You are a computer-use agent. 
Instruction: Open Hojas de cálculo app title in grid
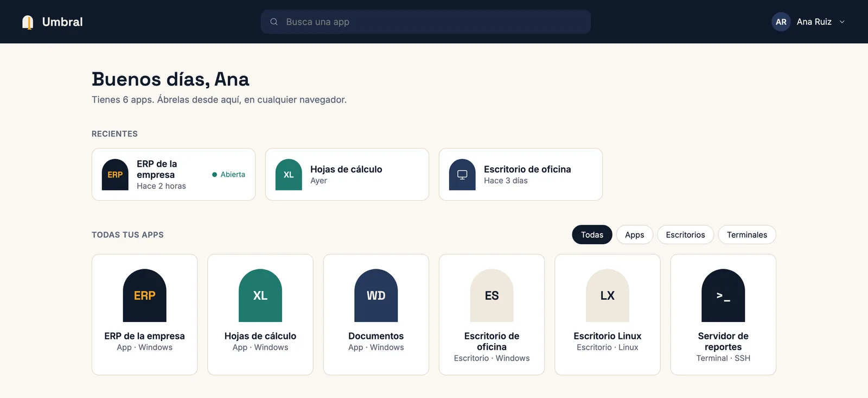tap(260, 336)
